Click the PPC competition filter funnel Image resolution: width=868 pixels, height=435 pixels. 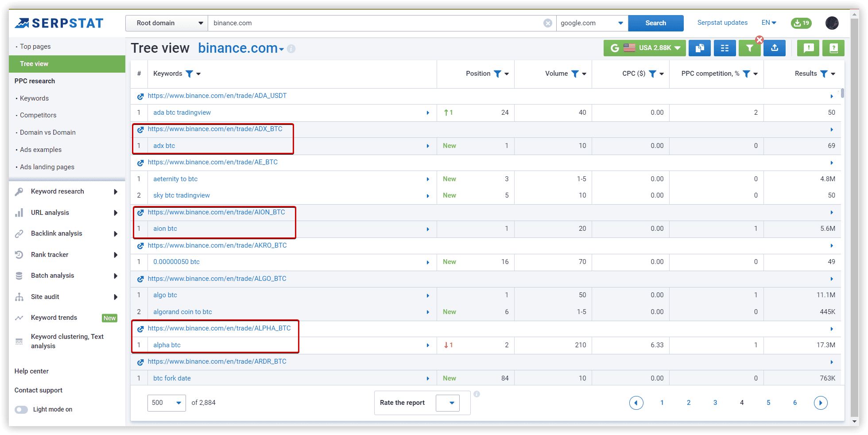746,74
